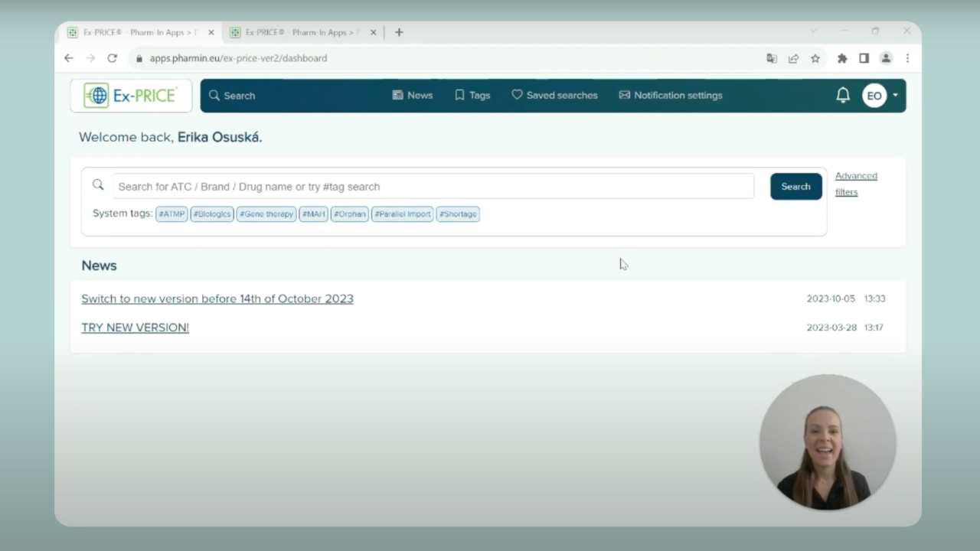Open the browser three-dot menu

(x=907, y=58)
